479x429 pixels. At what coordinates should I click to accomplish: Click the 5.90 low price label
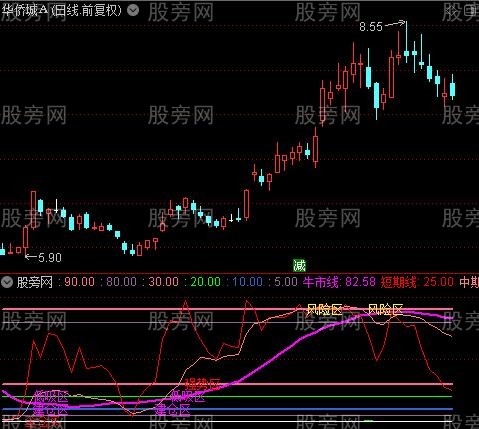click(50, 257)
